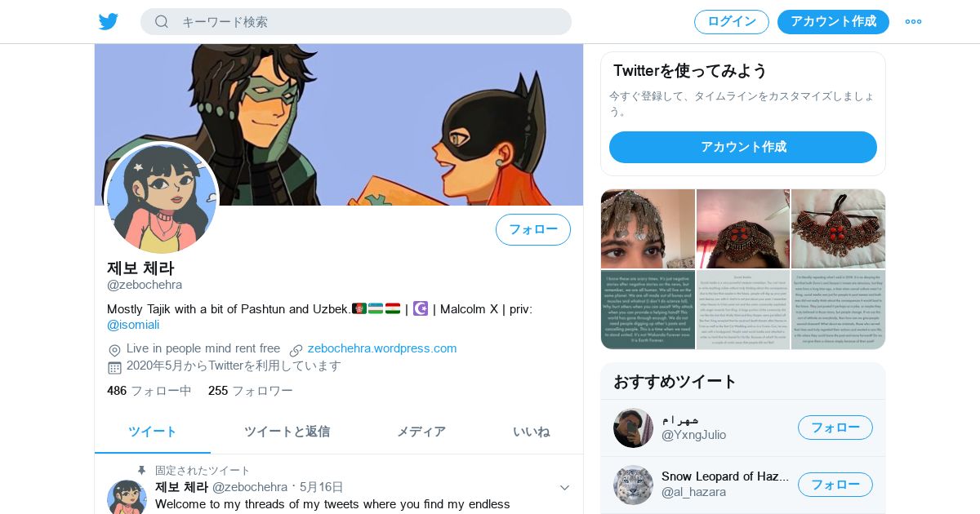
Task: Open the 제보 체라 profile avatar
Action: pyautogui.click(x=162, y=199)
